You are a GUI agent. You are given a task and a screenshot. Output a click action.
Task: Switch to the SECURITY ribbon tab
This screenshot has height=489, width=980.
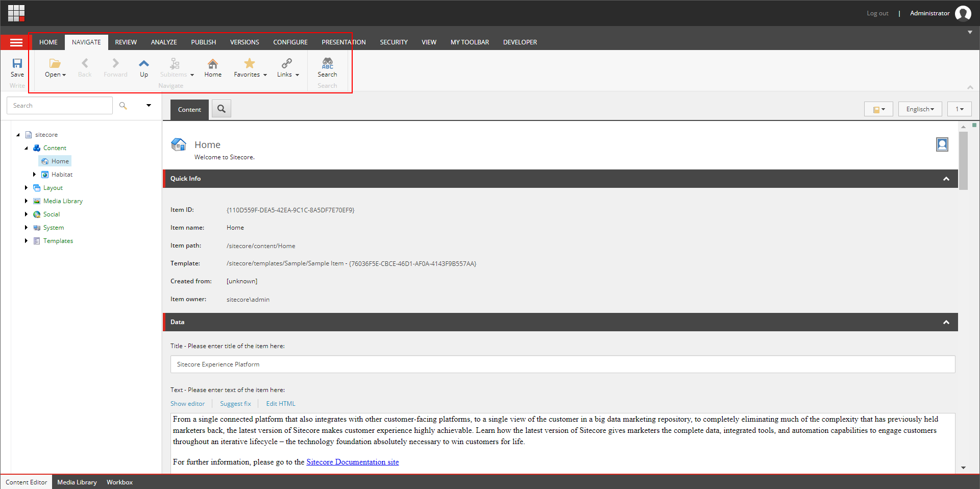[394, 42]
